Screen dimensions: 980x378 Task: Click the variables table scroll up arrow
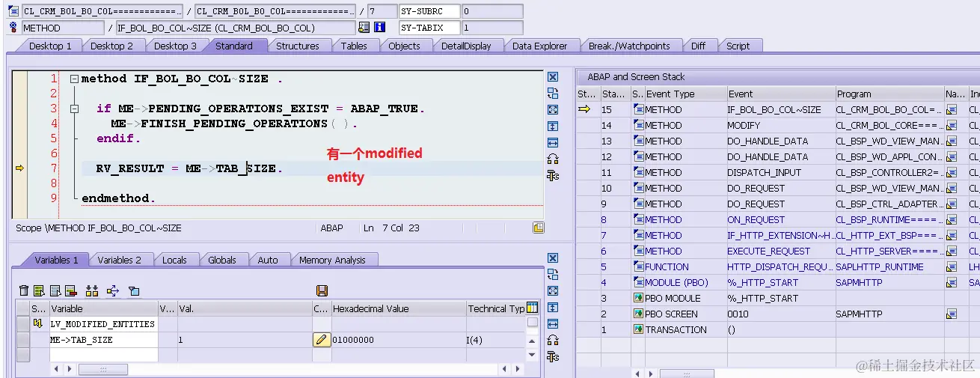532,343
